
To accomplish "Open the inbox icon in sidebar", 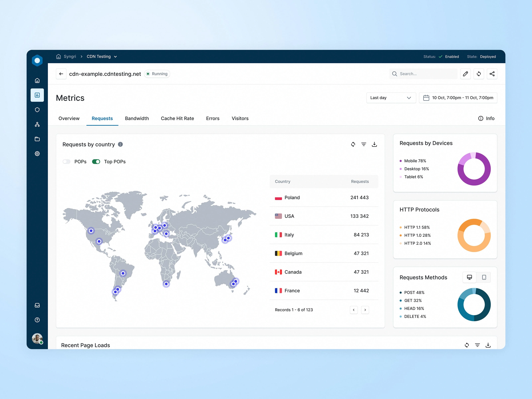I will coord(37,305).
